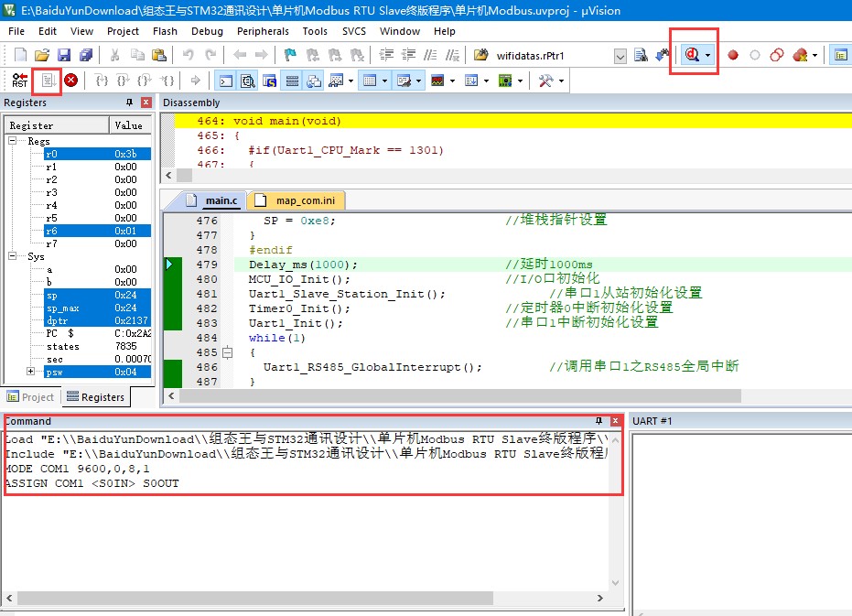Screen dimensions: 852x616
Task: Start or stop the debug session
Action: click(x=692, y=54)
